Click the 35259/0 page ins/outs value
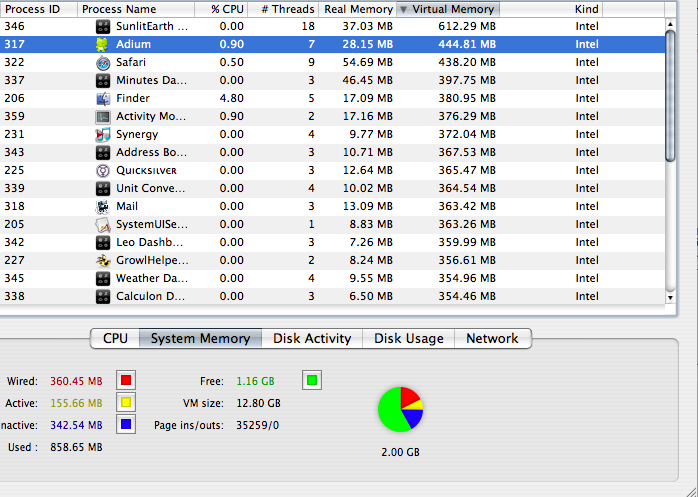 point(257,425)
